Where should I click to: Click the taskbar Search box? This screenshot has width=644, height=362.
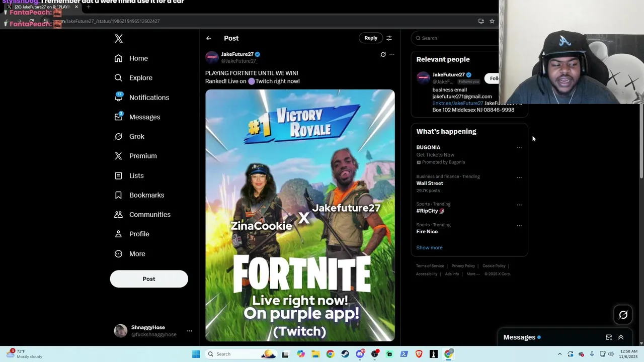coord(242,354)
